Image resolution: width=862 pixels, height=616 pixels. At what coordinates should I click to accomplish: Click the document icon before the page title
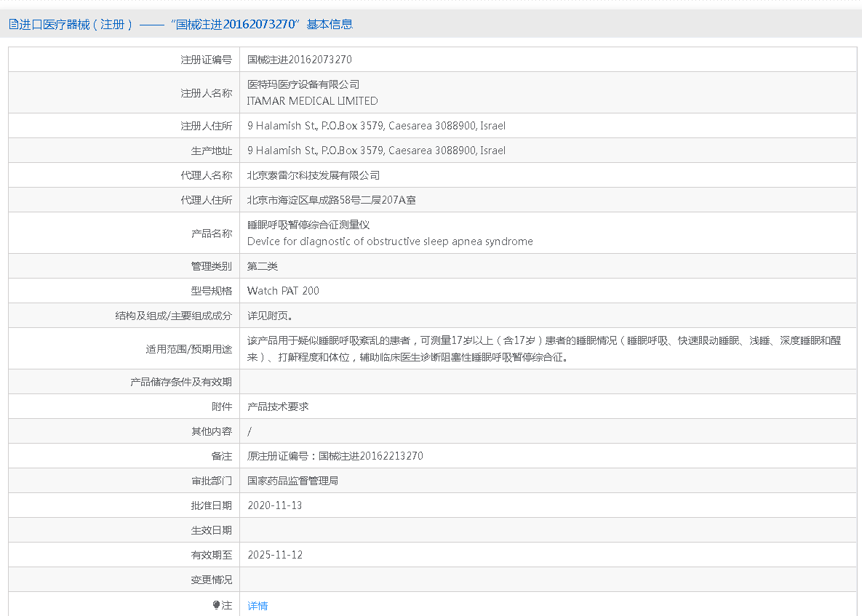pyautogui.click(x=13, y=24)
